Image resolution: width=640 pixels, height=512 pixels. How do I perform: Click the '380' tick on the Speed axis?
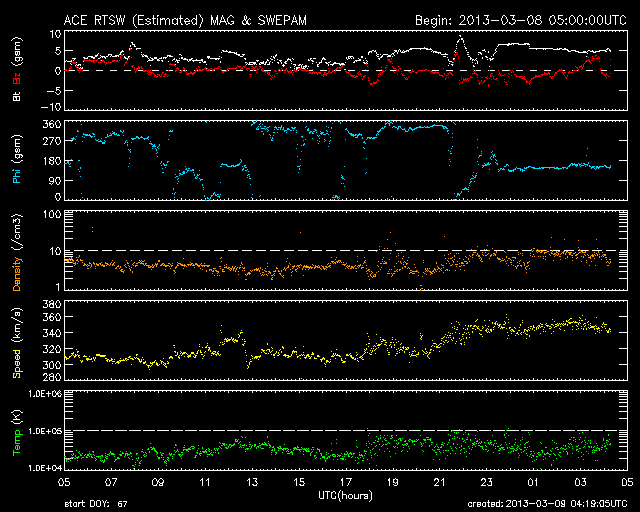click(52, 304)
